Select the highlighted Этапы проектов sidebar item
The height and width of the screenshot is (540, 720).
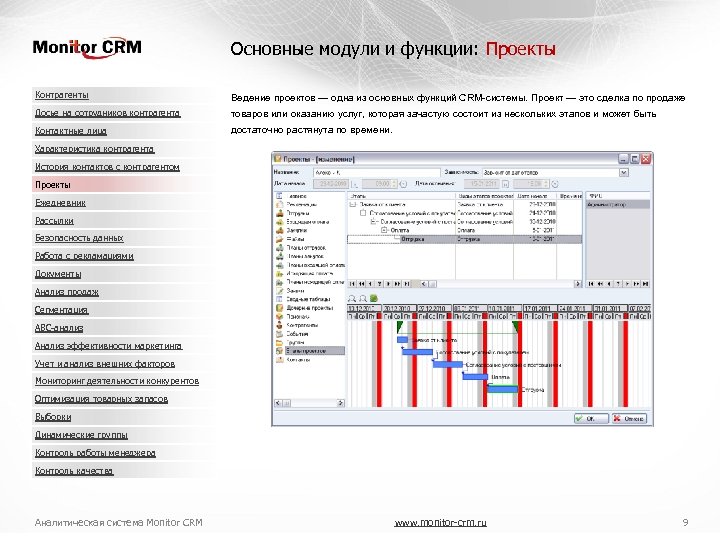310,351
